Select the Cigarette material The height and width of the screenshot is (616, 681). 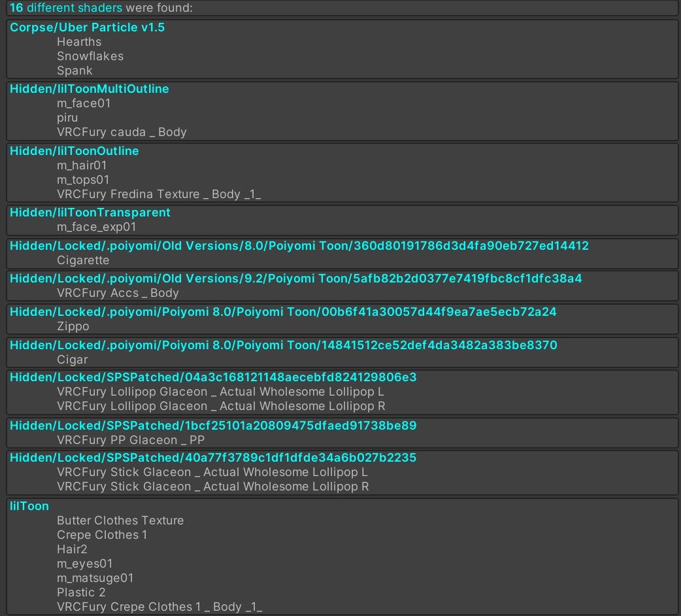[83, 260]
